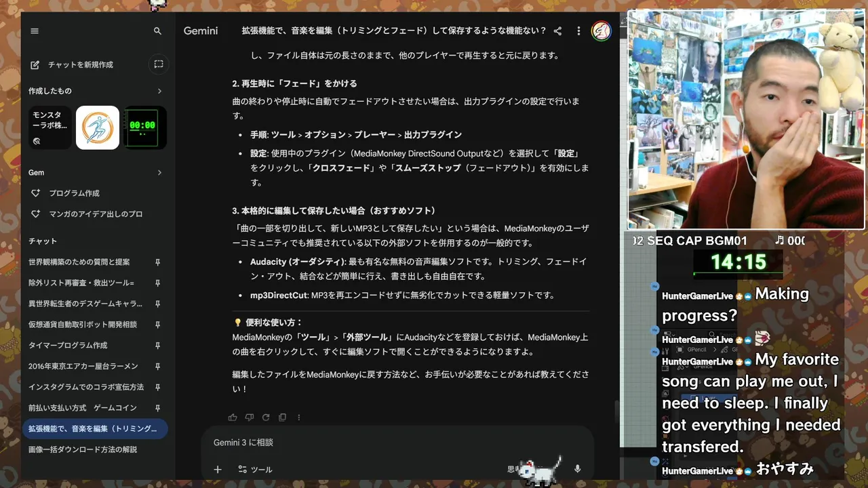Image resolution: width=868 pixels, height=488 pixels.
Task: Open the green 00:00 timer thumbnail
Action: point(145,127)
